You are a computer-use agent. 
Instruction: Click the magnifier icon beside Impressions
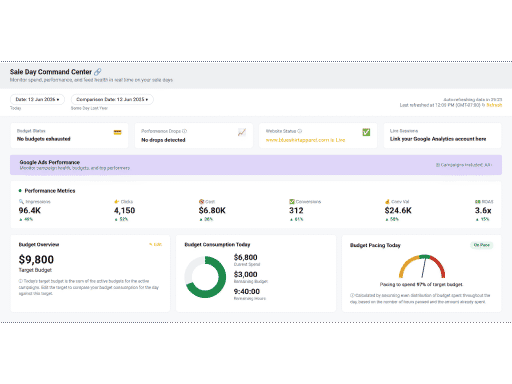coord(21,202)
